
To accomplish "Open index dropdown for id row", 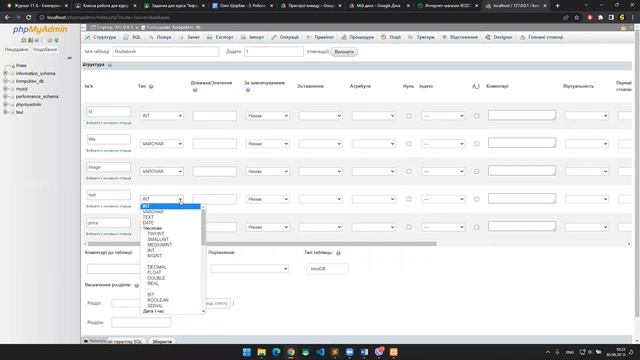I will click(443, 116).
